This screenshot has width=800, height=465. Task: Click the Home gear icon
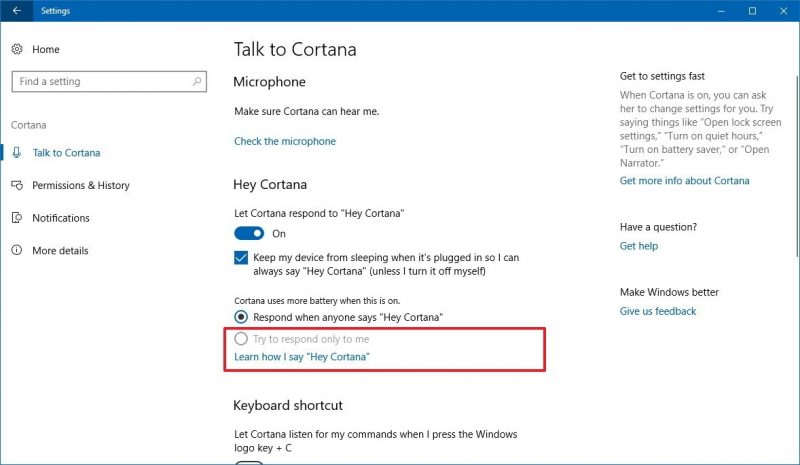pyautogui.click(x=17, y=49)
